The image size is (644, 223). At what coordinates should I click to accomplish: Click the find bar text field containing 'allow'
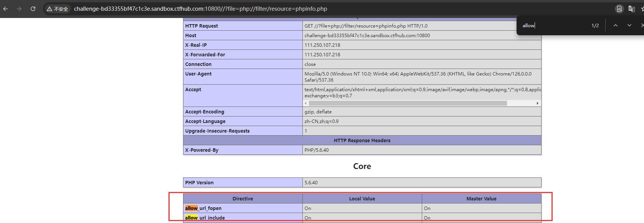click(x=553, y=25)
